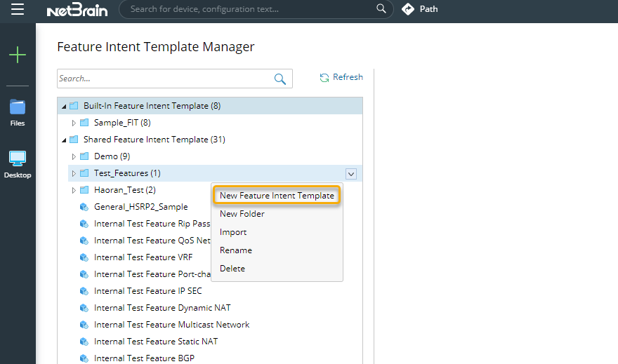The width and height of the screenshot is (618, 364).
Task: Click the Path diamond icon
Action: click(408, 9)
